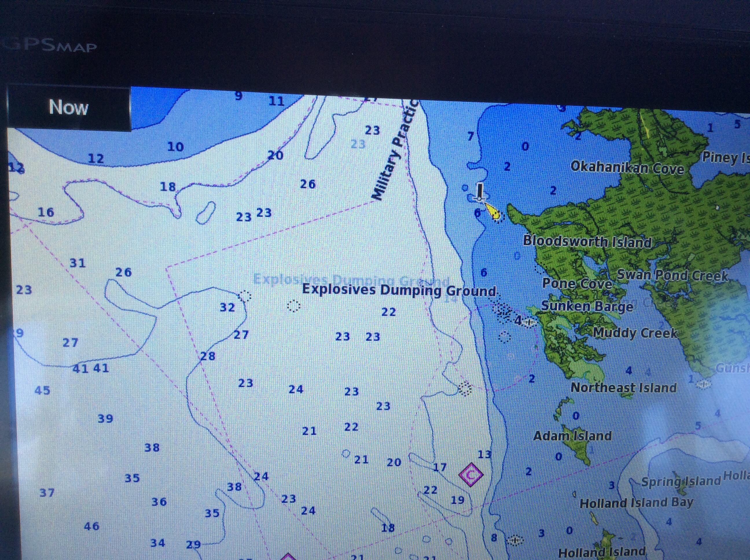Tap the Now time button
The image size is (750, 560).
pyautogui.click(x=69, y=107)
